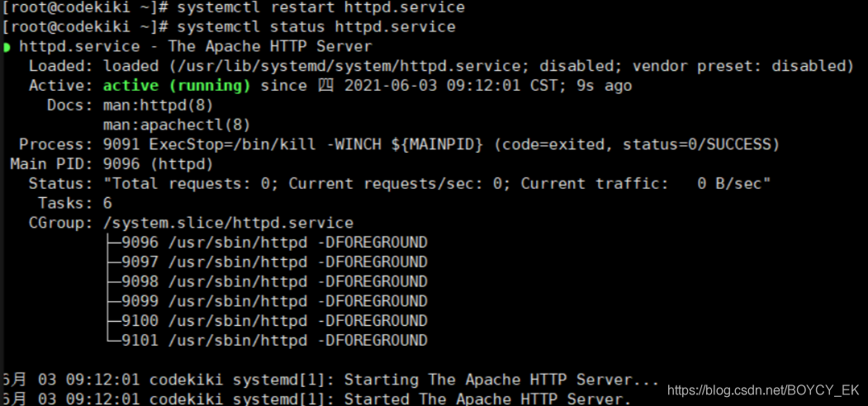The image size is (868, 406).
Task: Select the process tree row with PID 9098
Action: click(266, 281)
